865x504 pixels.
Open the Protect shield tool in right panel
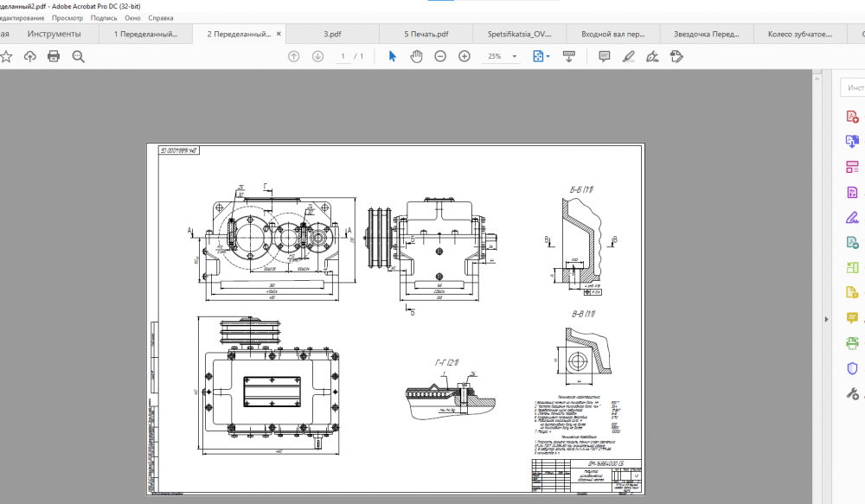852,368
